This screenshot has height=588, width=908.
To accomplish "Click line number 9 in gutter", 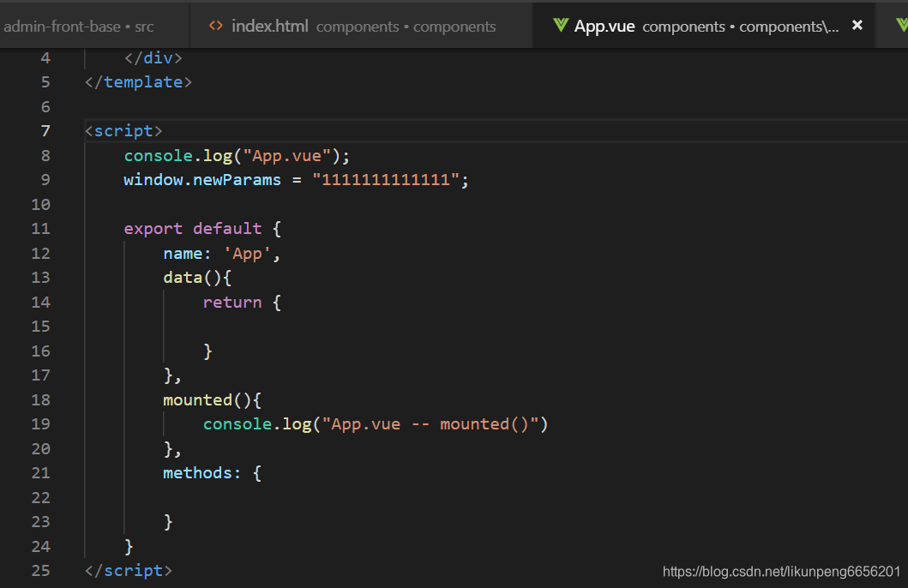I will (45, 180).
